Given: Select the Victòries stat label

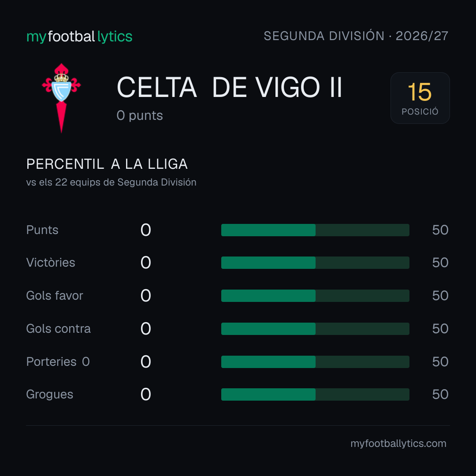Looking at the screenshot, I should coord(51,263).
